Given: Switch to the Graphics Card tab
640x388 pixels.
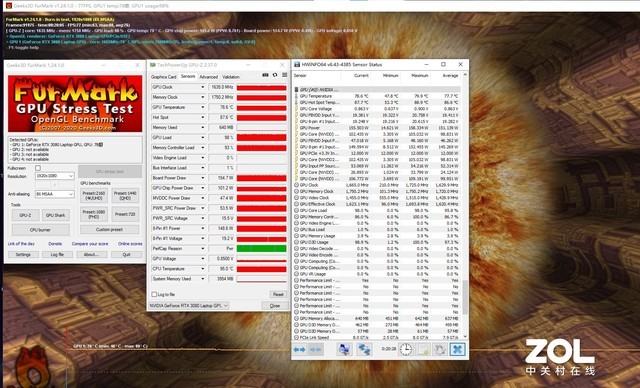Looking at the screenshot, I should tap(164, 77).
